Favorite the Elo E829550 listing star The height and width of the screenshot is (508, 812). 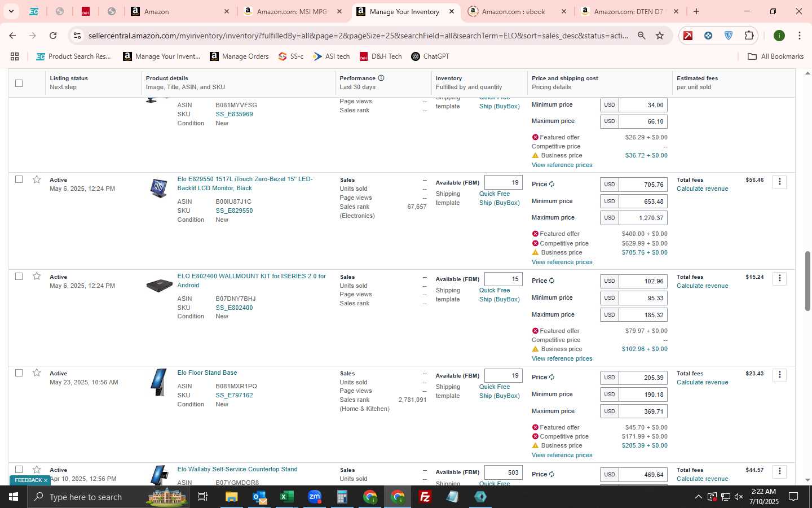(x=37, y=179)
